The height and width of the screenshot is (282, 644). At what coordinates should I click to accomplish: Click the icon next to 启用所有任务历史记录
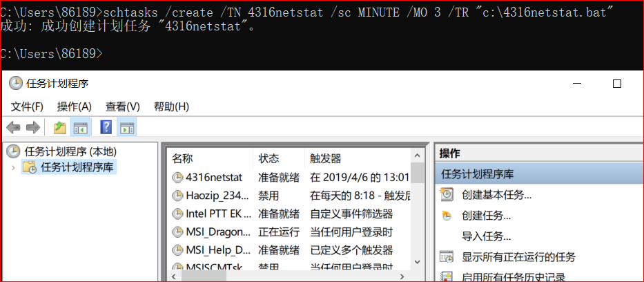click(447, 276)
